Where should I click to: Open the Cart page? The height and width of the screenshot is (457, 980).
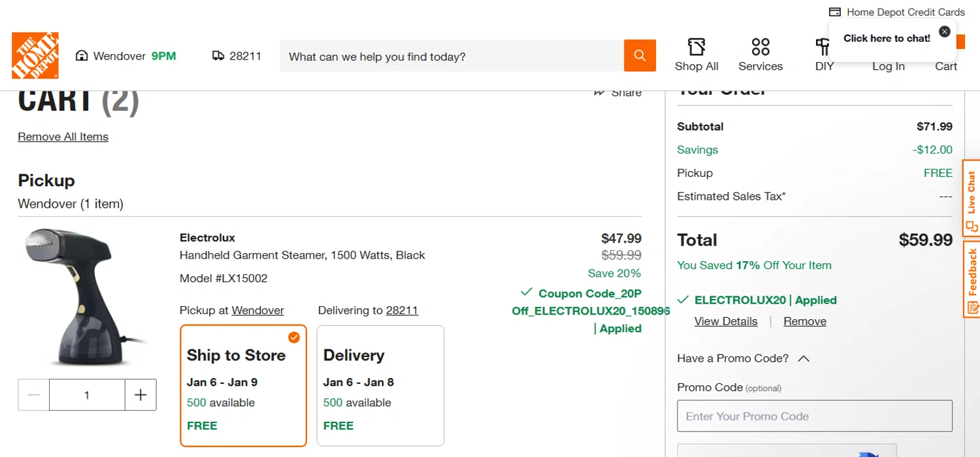click(x=945, y=66)
